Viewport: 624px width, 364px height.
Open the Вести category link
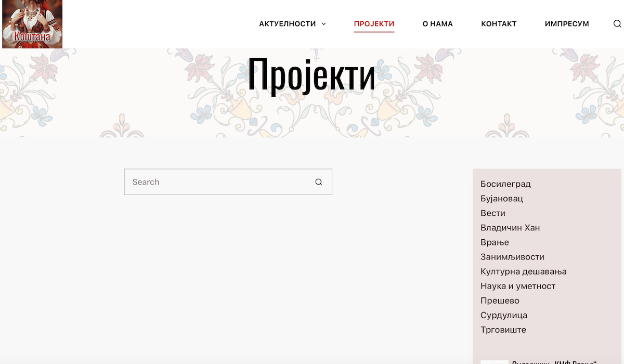[x=493, y=213]
